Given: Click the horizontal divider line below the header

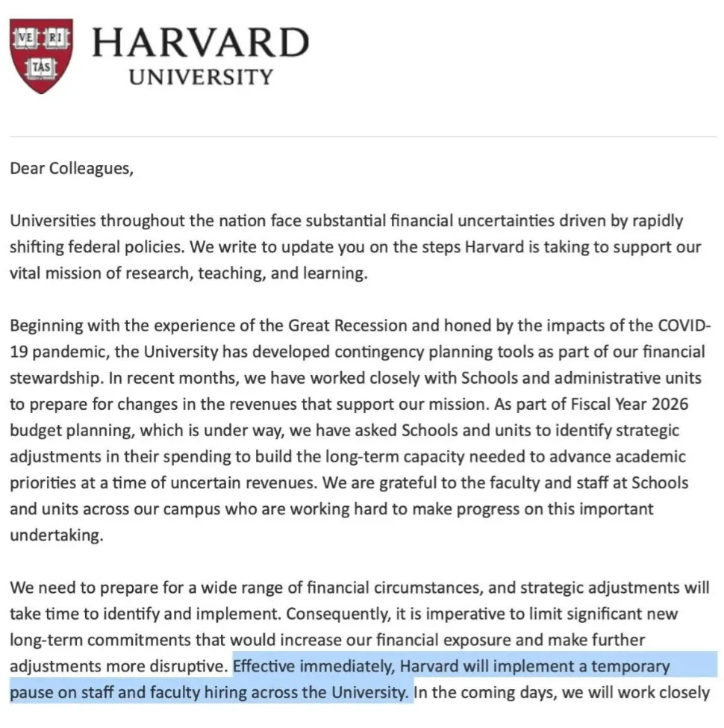Looking at the screenshot, I should [x=363, y=137].
